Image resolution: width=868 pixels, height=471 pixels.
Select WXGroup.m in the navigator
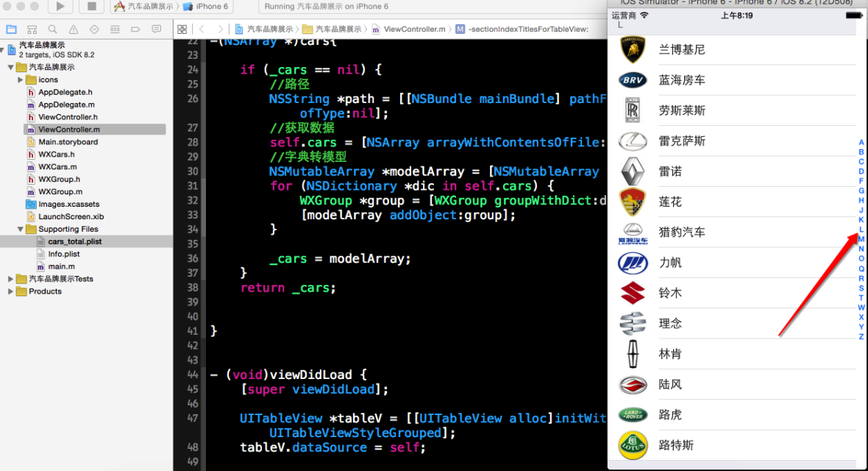(60, 192)
